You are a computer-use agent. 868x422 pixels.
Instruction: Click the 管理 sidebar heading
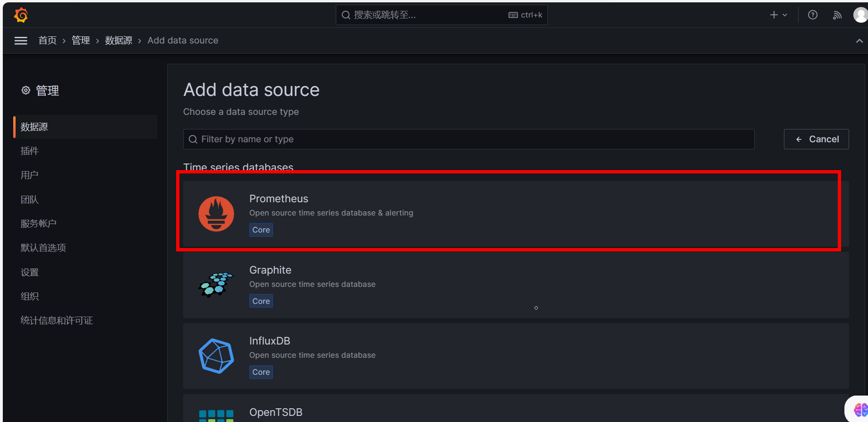[47, 90]
